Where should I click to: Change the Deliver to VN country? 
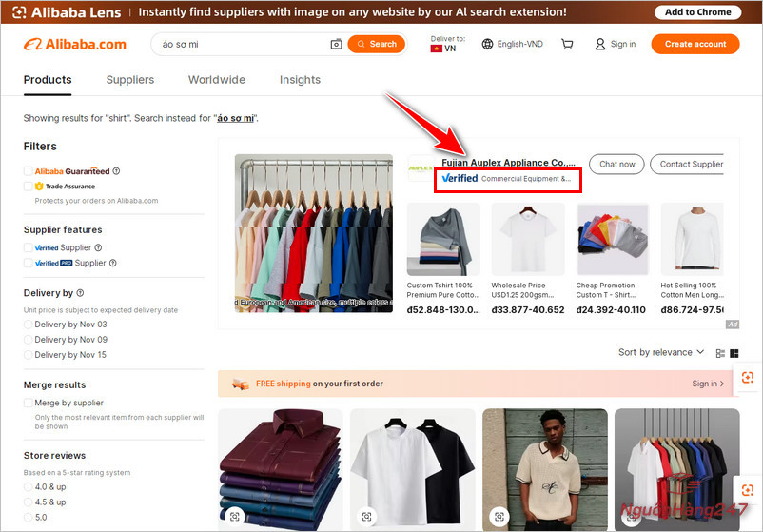(x=444, y=45)
